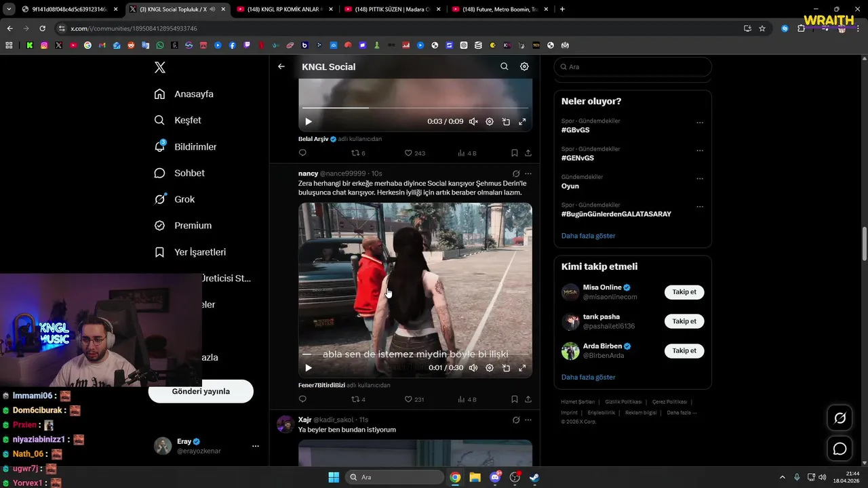Screen dimensions: 868x488
Task: Follow Arda Birben
Action: pyautogui.click(x=684, y=350)
